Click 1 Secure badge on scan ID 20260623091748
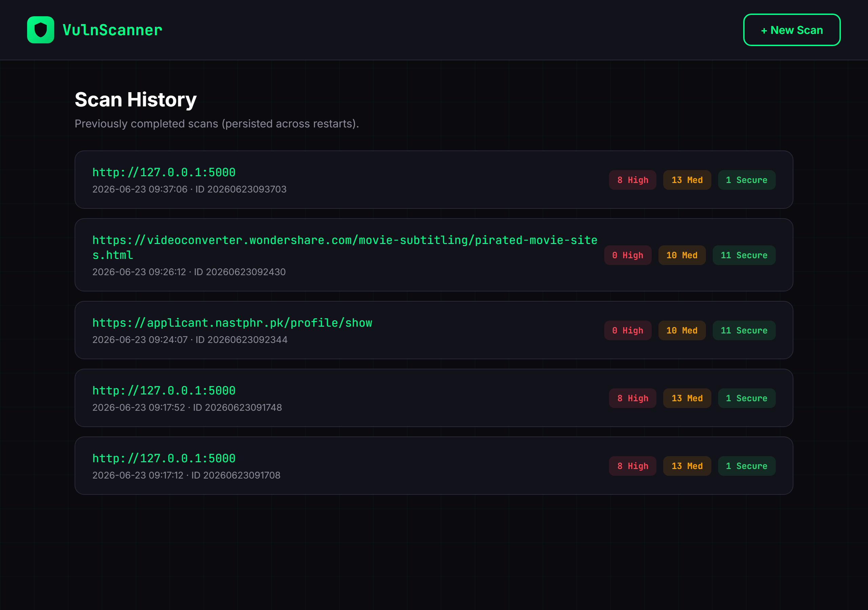Viewport: 868px width, 610px height. (x=747, y=398)
